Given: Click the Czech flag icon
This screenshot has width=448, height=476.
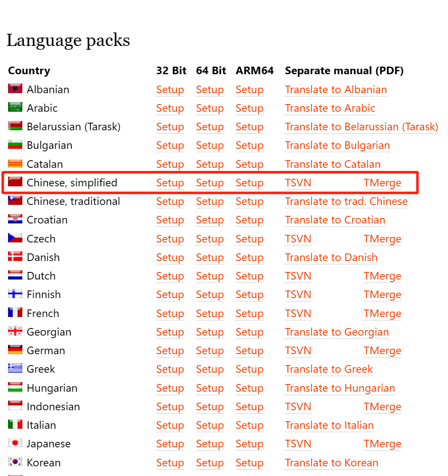Looking at the screenshot, I should 15,238.
